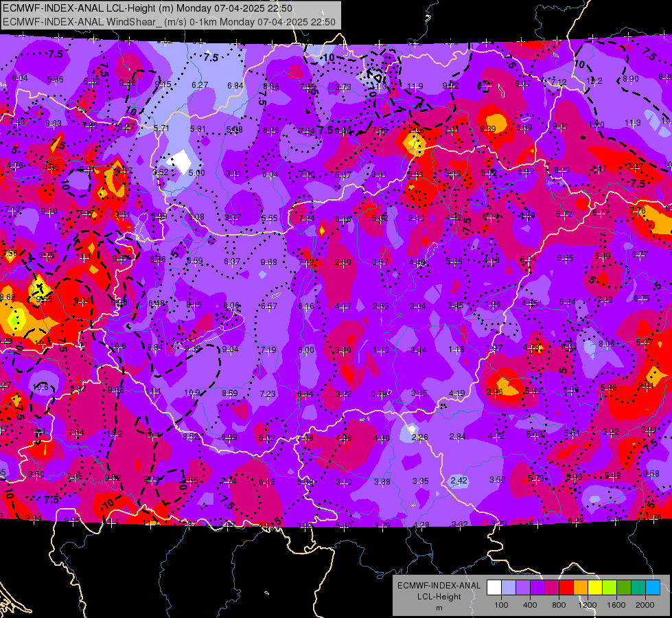Image resolution: width=672 pixels, height=618 pixels.
Task: Click the wind shear value 0.79
Action: coord(380,393)
